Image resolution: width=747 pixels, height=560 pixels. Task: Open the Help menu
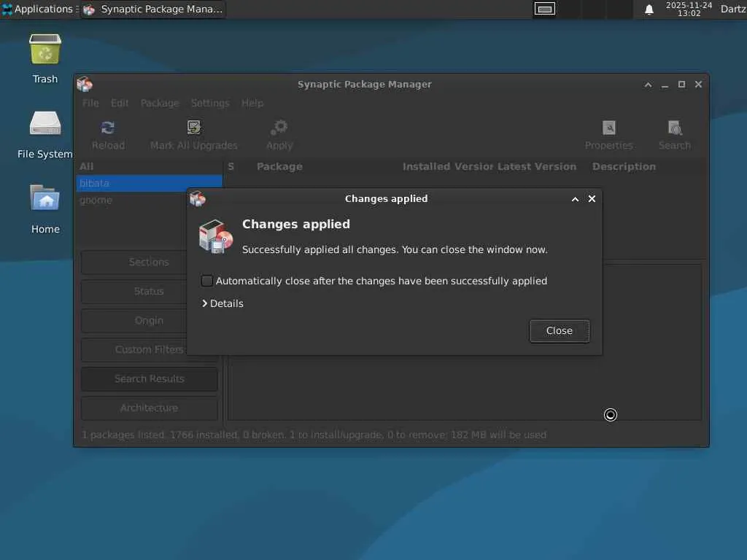click(252, 103)
